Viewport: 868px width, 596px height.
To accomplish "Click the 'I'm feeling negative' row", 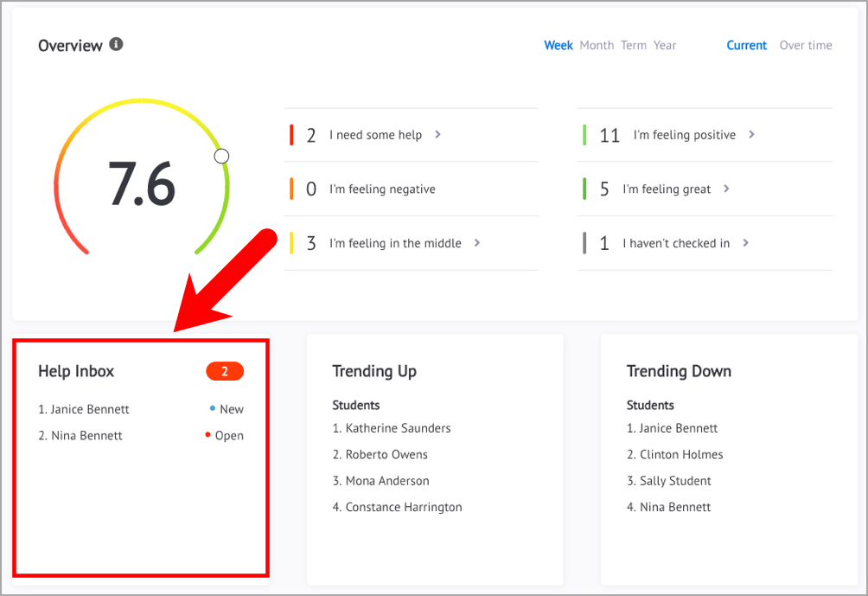I will 411,189.
